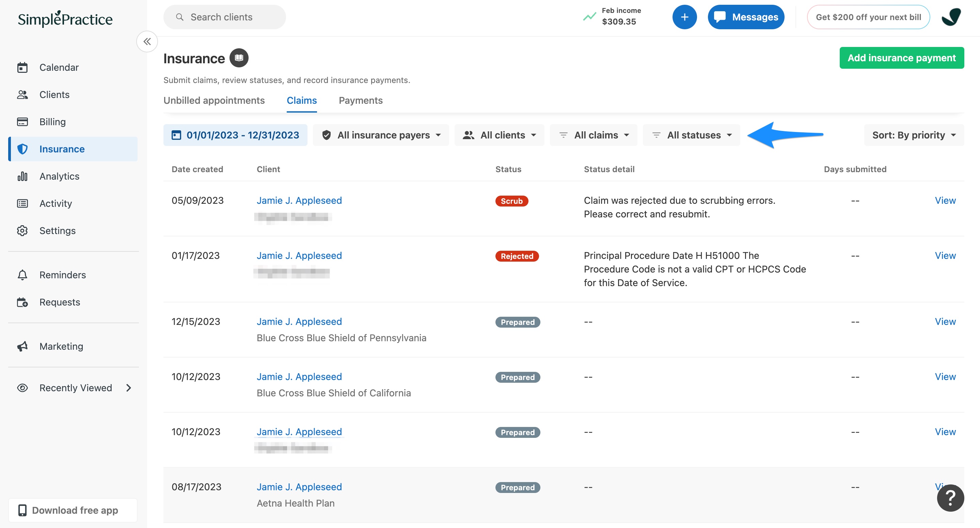Screen dimensions: 980x528
Task: Click the Rejected status badge
Action: tap(517, 256)
